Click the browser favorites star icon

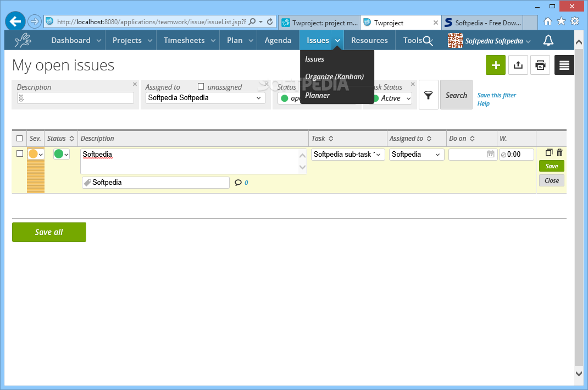[562, 21]
